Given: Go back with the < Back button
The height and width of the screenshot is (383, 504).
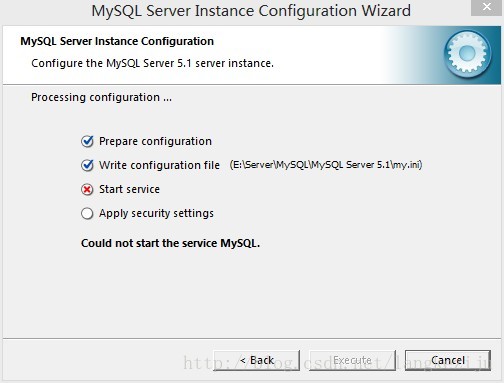Looking at the screenshot, I should tap(257, 360).
